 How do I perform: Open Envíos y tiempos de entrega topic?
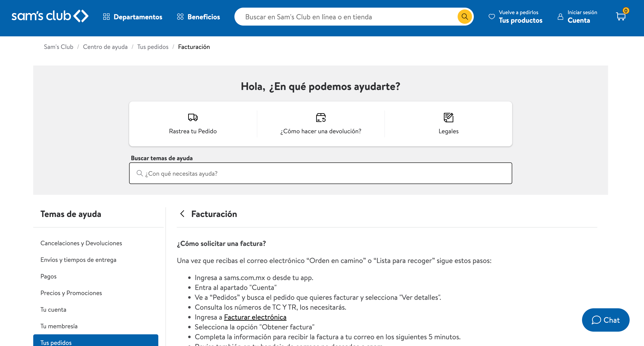[78, 260]
